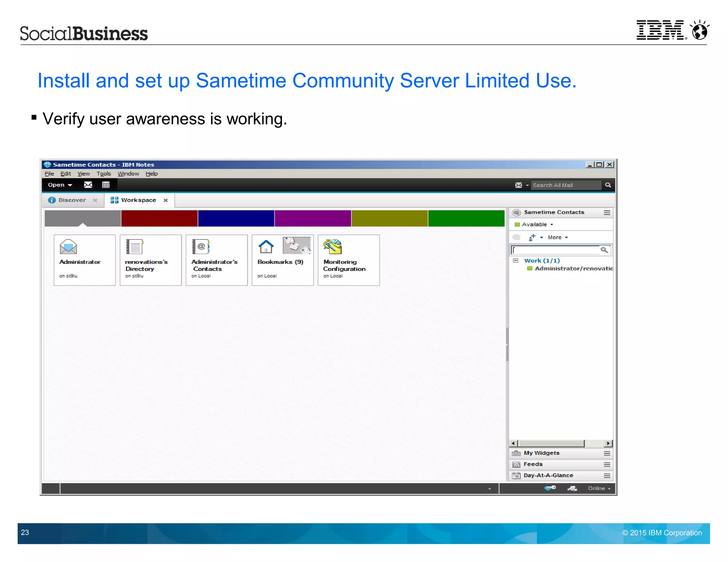Open the add contact dropdown arrow
The height and width of the screenshot is (562, 728).
click(541, 238)
